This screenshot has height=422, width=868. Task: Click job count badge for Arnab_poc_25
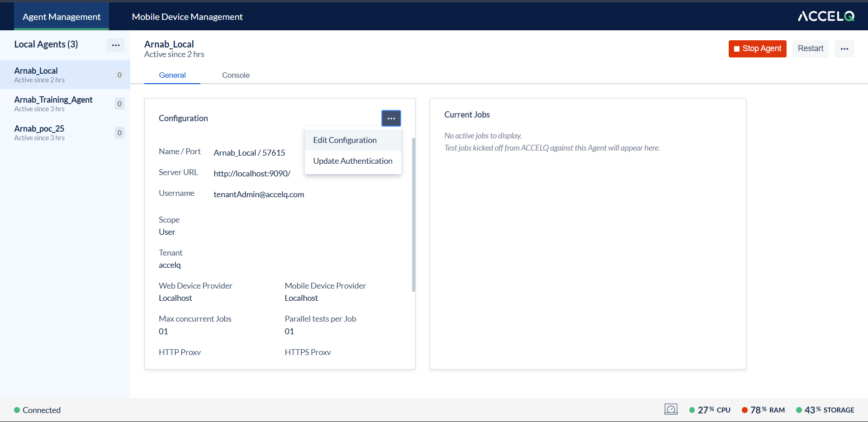coord(119,133)
